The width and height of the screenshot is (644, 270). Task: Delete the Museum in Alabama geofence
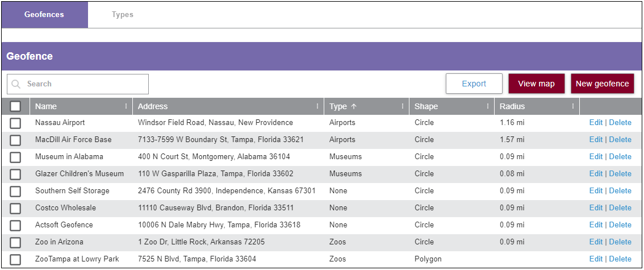coord(620,157)
